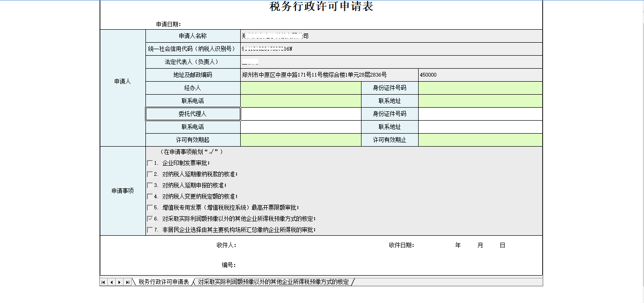Click the previous sheet arrow button
644x303 pixels.
click(112, 282)
